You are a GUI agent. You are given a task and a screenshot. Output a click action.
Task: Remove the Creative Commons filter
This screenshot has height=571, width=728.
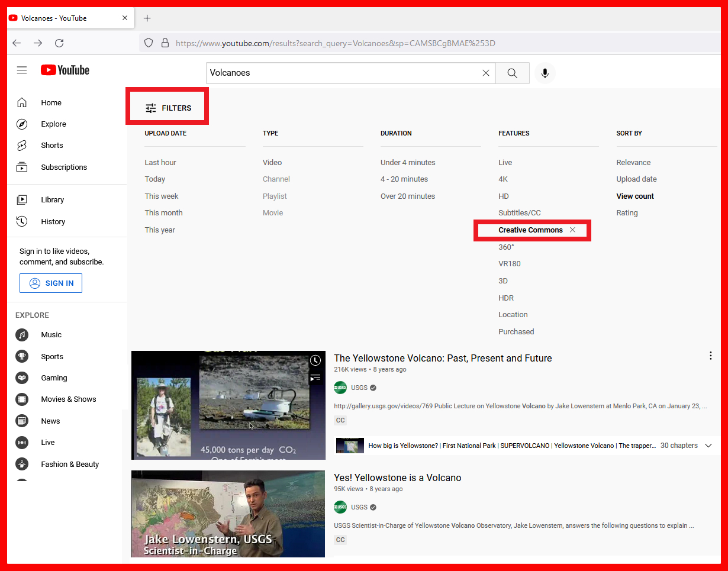coord(572,230)
